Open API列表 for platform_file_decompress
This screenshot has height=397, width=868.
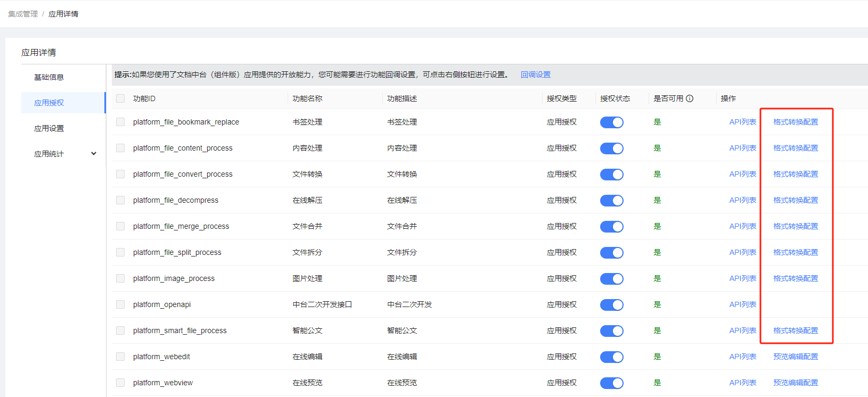(x=742, y=200)
